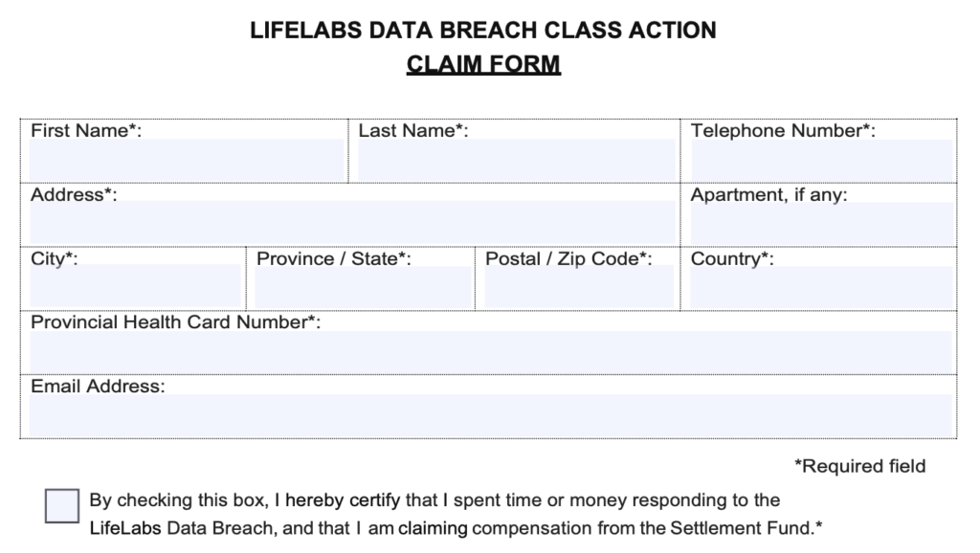Check the certification box for claiming compensation
The height and width of the screenshot is (553, 980).
pyautogui.click(x=62, y=505)
